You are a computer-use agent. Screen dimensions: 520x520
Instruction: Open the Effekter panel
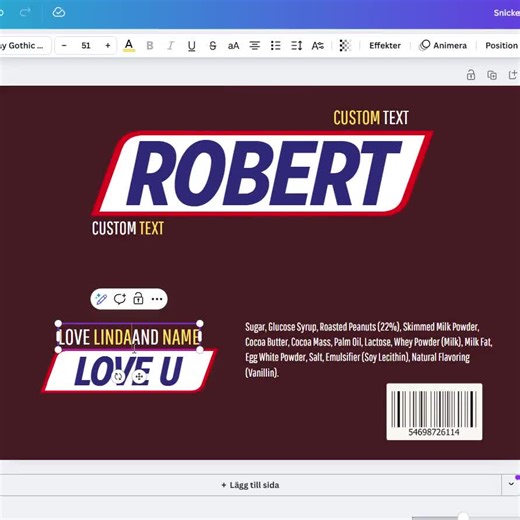click(x=385, y=45)
